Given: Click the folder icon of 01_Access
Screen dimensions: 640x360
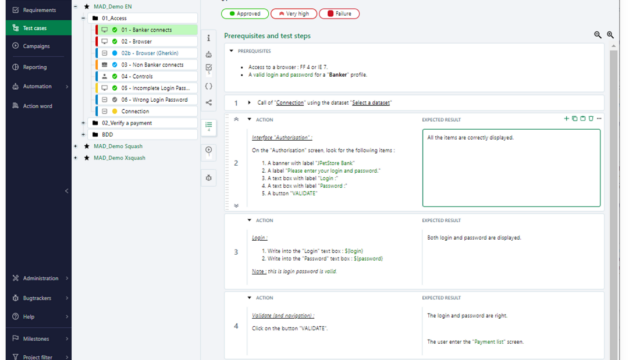Looking at the screenshot, I should point(95,18).
